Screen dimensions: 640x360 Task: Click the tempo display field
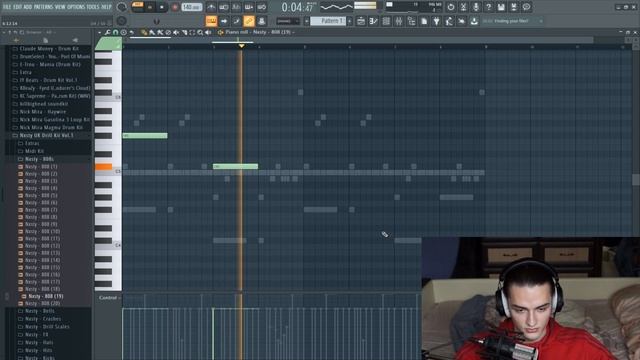pyautogui.click(x=191, y=7)
